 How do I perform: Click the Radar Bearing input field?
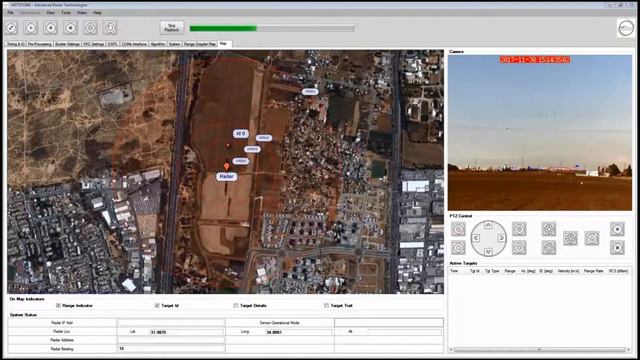pos(171,349)
